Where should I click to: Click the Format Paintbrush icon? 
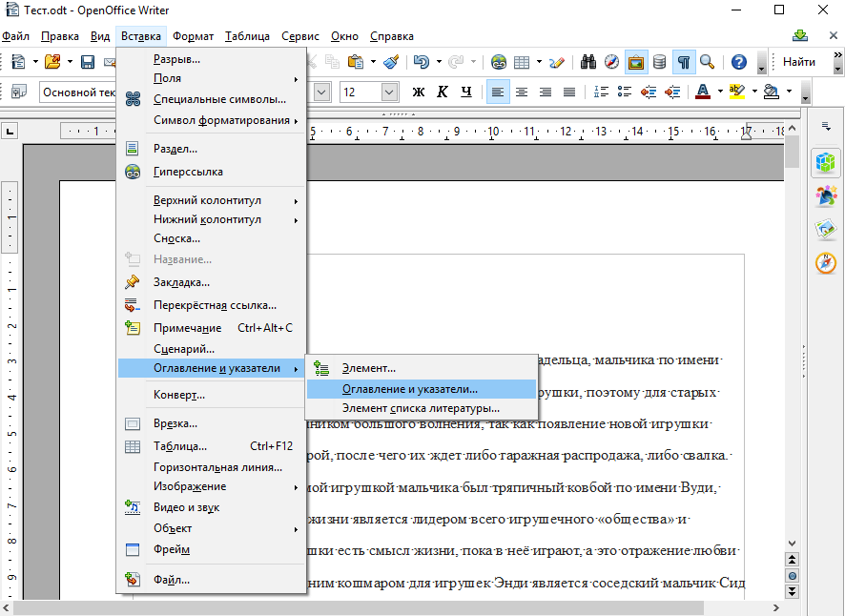391,62
